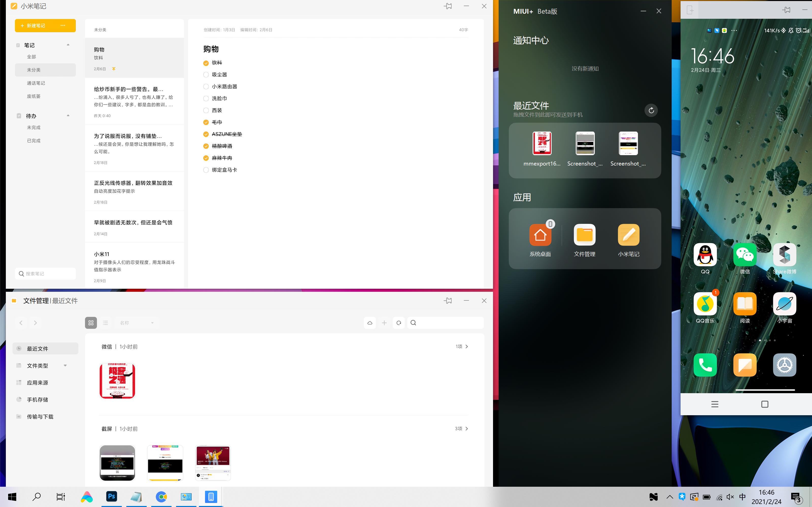This screenshot has height=507, width=812.
Task: Check the 吸尘器 shopping item
Action: [x=206, y=75]
